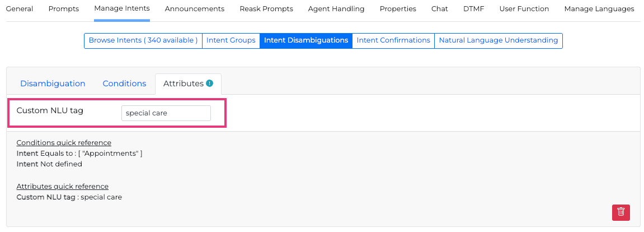Viewport: 644px width, 232px height.
Task: Click the red trash delete icon
Action: pos(621,212)
